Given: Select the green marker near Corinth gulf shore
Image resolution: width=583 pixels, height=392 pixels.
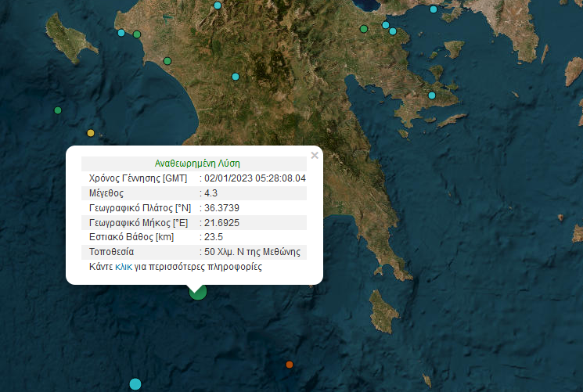Looking at the screenshot, I should pos(364,29).
